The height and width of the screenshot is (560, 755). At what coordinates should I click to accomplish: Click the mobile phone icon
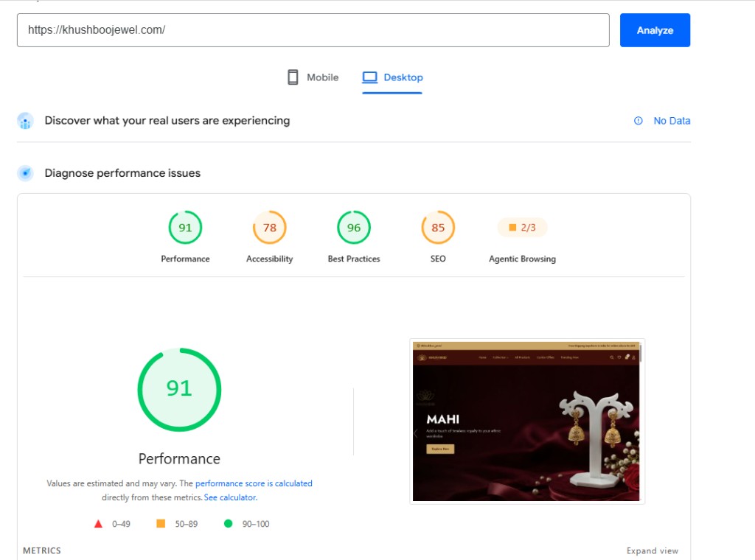(x=293, y=77)
